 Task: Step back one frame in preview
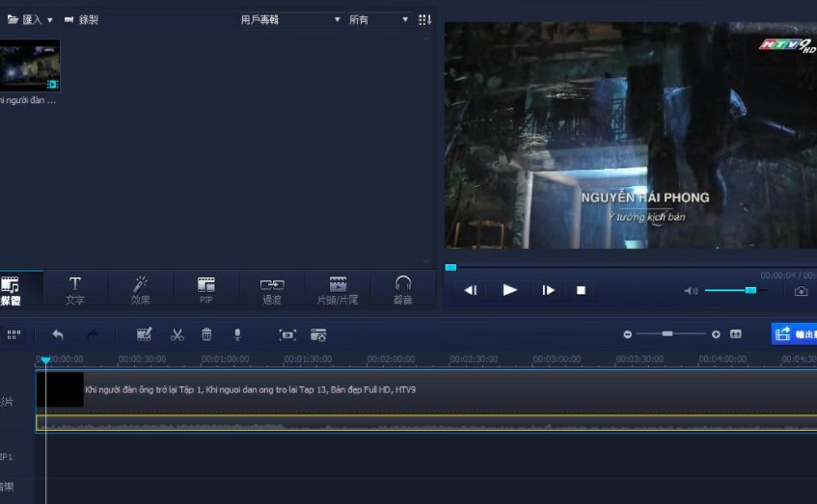point(471,290)
